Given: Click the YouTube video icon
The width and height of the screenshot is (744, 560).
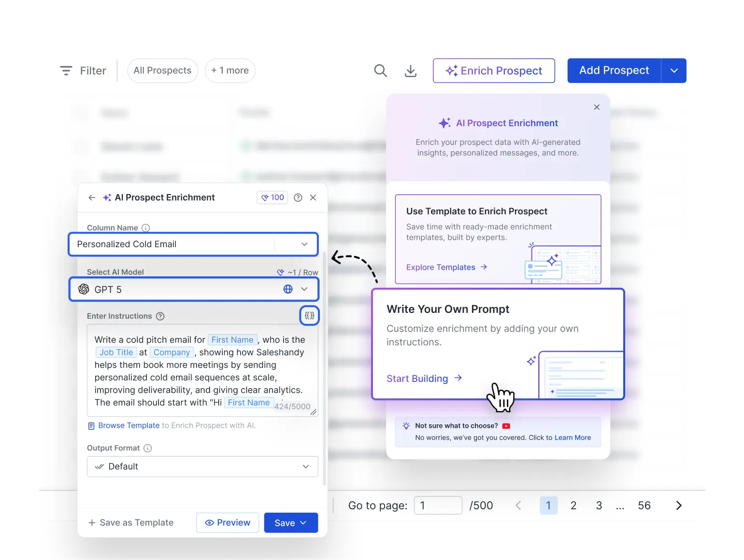Looking at the screenshot, I should [506, 426].
